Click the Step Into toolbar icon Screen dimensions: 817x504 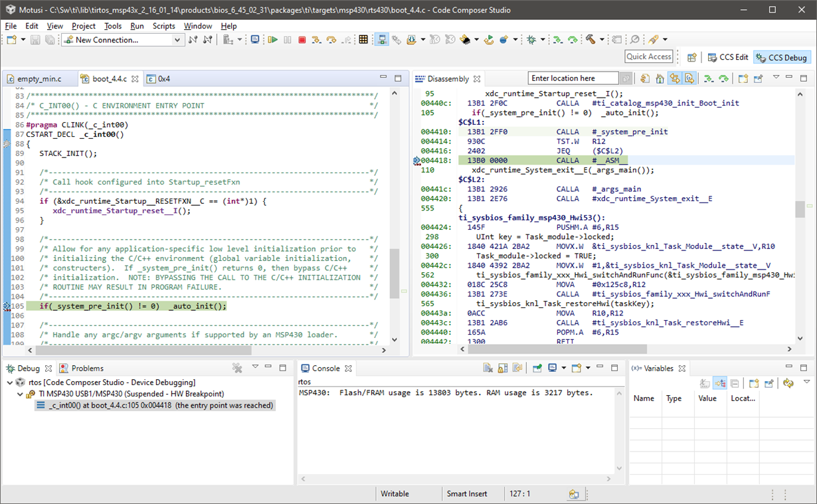(317, 40)
